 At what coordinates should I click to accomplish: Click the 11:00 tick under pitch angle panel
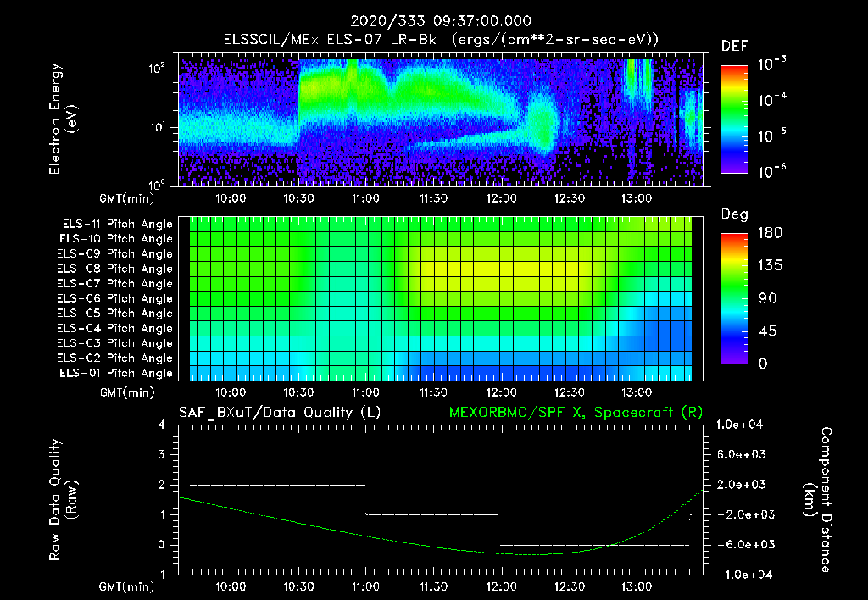tap(366, 393)
